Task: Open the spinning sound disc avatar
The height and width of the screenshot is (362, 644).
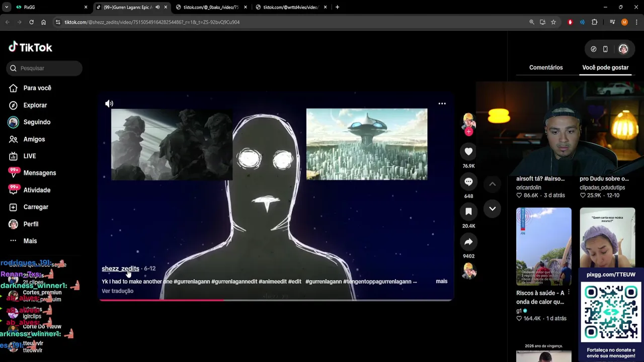Action: click(468, 270)
